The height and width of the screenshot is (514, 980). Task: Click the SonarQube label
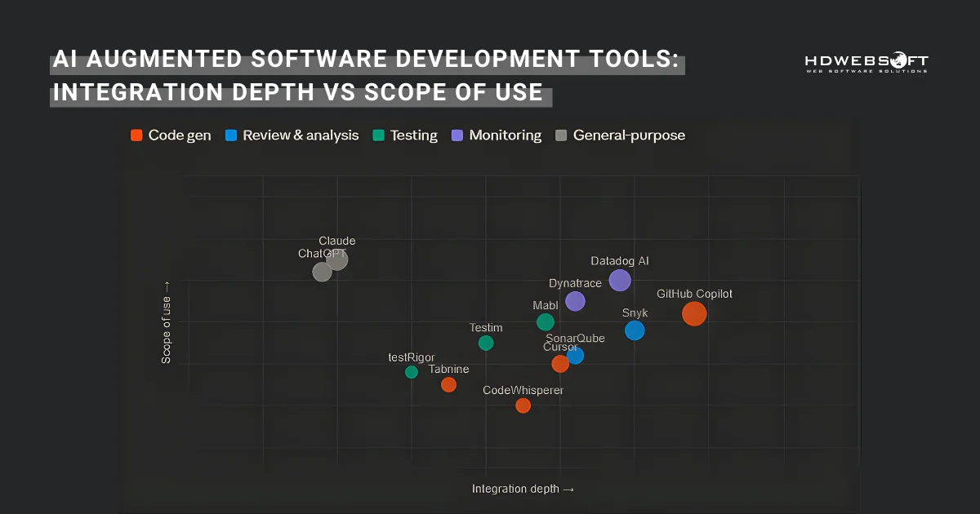(574, 338)
